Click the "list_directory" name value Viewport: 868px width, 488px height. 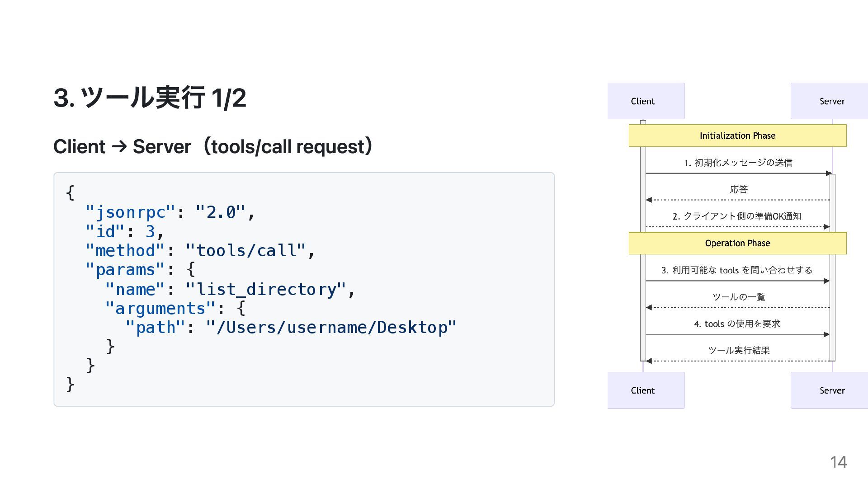coord(266,289)
